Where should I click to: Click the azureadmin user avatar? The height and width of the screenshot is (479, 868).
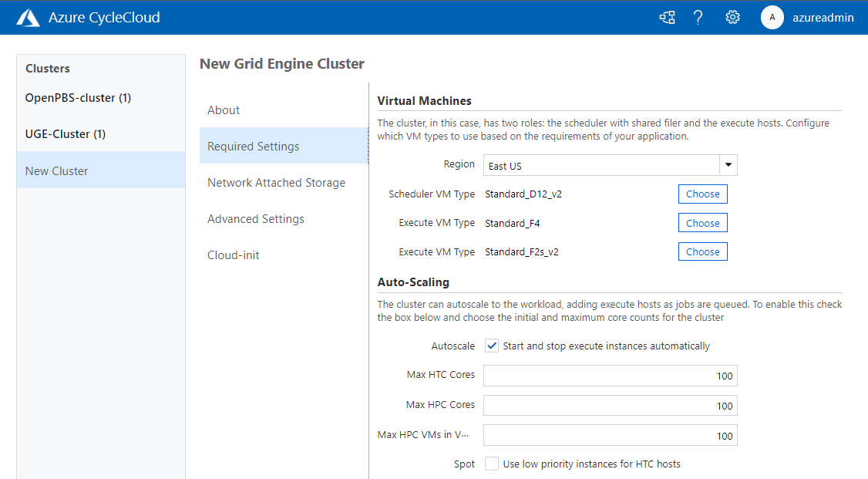click(x=772, y=17)
